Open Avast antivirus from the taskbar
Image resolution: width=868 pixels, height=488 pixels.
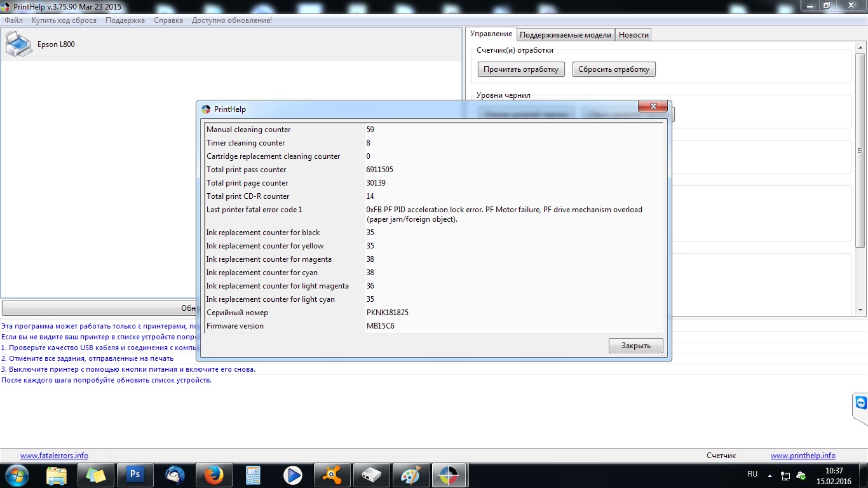[x=332, y=475]
